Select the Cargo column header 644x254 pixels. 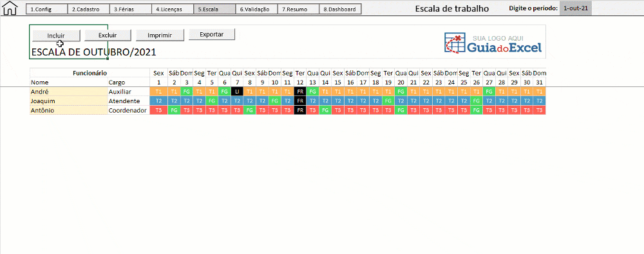[129, 83]
